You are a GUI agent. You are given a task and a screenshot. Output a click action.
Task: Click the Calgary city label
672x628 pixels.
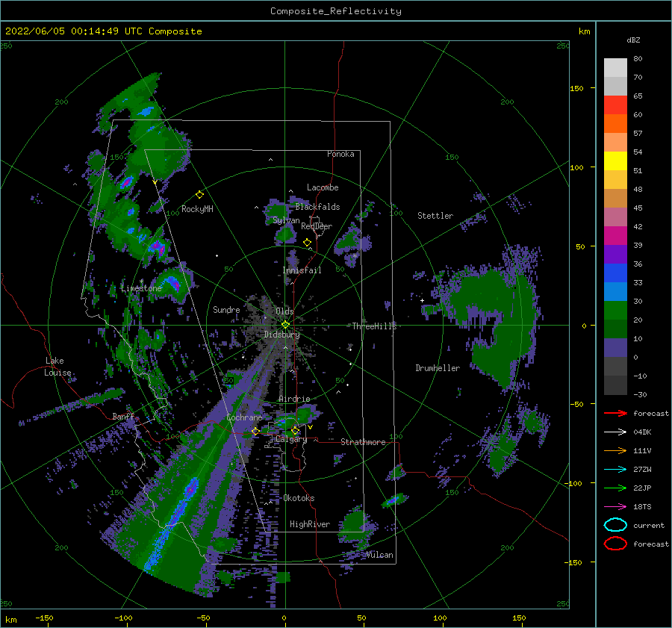(x=291, y=439)
